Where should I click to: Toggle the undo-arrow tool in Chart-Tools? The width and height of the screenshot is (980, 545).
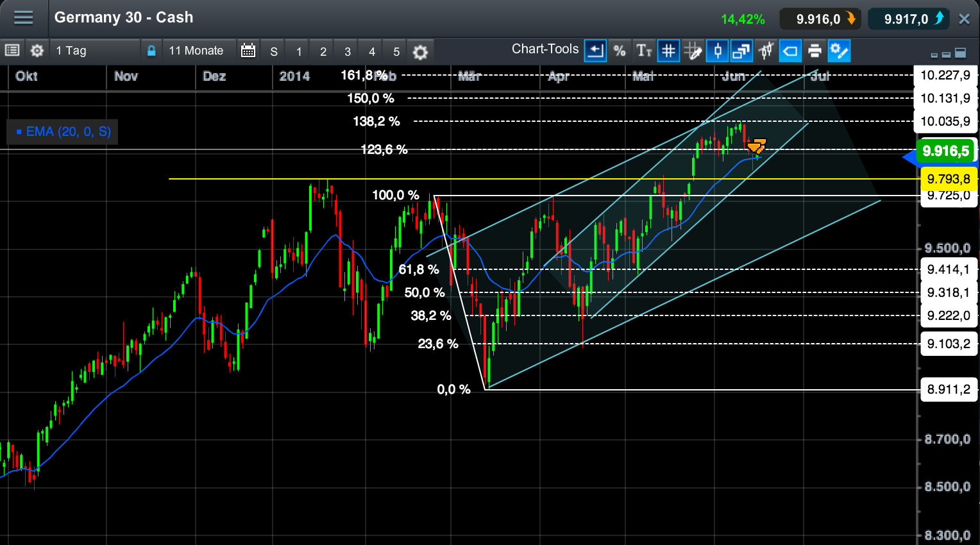pos(595,51)
